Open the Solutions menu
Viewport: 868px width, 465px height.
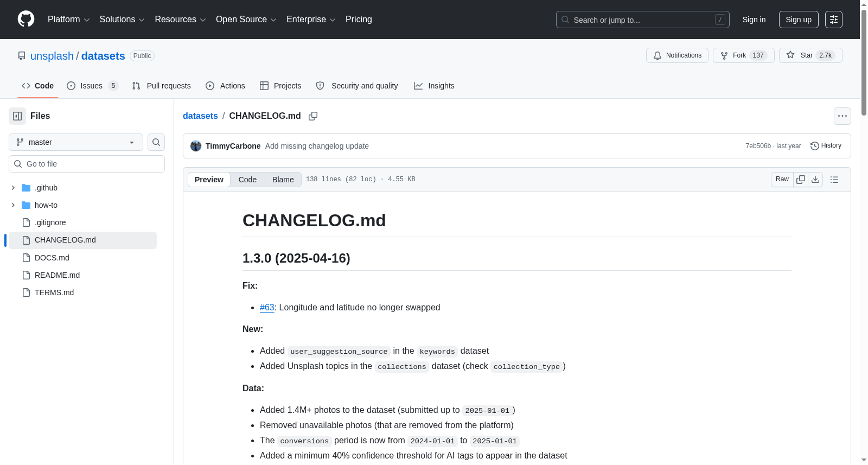(x=122, y=20)
